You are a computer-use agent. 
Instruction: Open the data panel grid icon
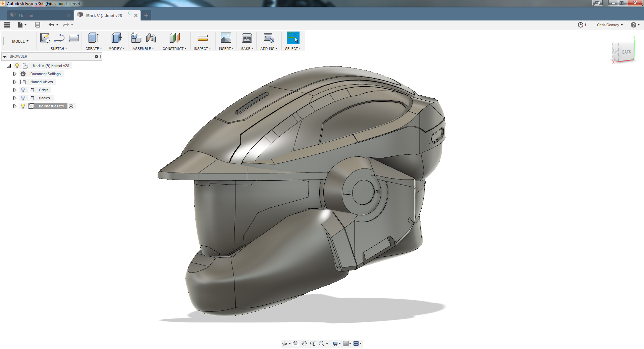pos(7,25)
